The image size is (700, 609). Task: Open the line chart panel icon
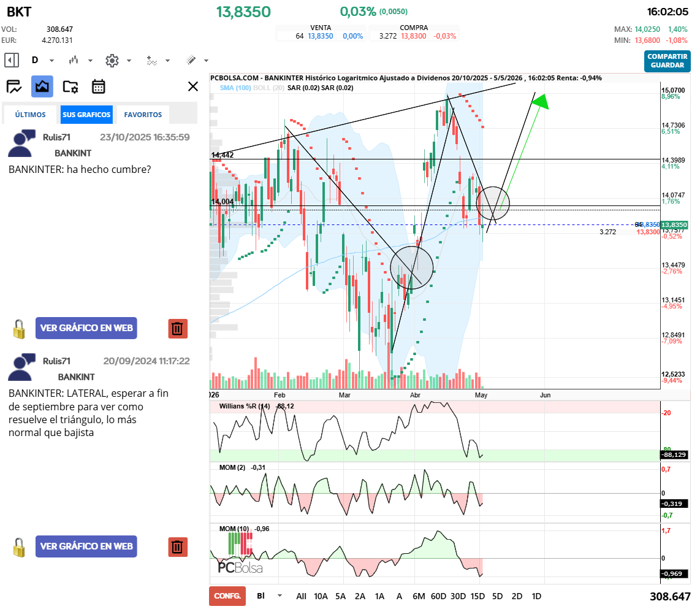[x=14, y=86]
